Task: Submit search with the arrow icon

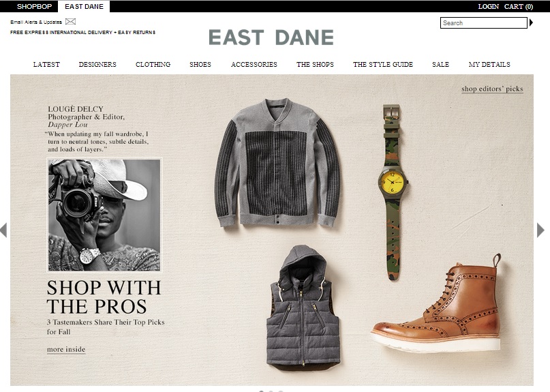Action: [x=531, y=22]
